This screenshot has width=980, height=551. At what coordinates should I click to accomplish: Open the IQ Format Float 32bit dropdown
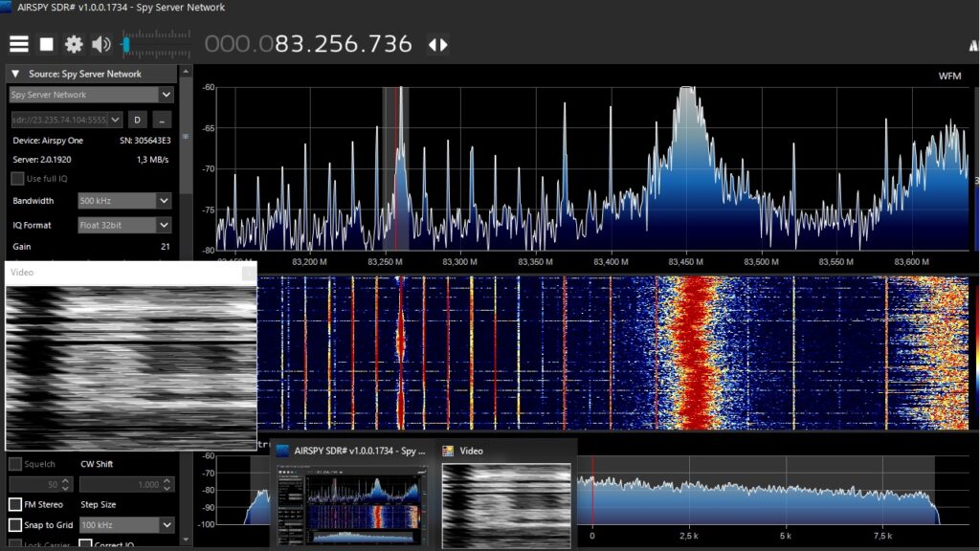tap(164, 225)
